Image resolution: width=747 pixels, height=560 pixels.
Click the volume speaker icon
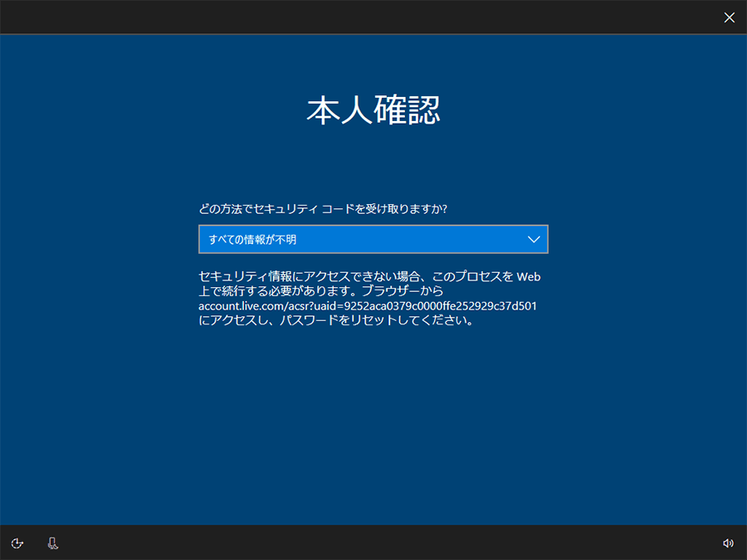[728, 543]
